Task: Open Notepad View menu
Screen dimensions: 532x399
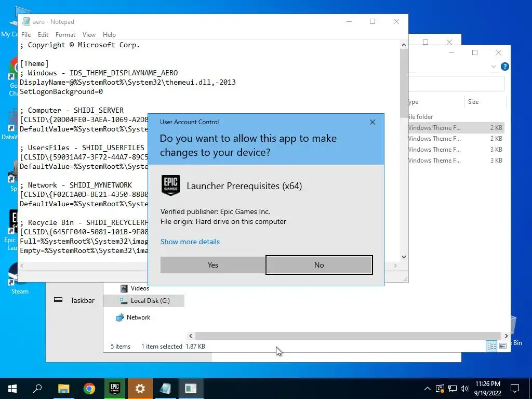Action: click(x=89, y=35)
